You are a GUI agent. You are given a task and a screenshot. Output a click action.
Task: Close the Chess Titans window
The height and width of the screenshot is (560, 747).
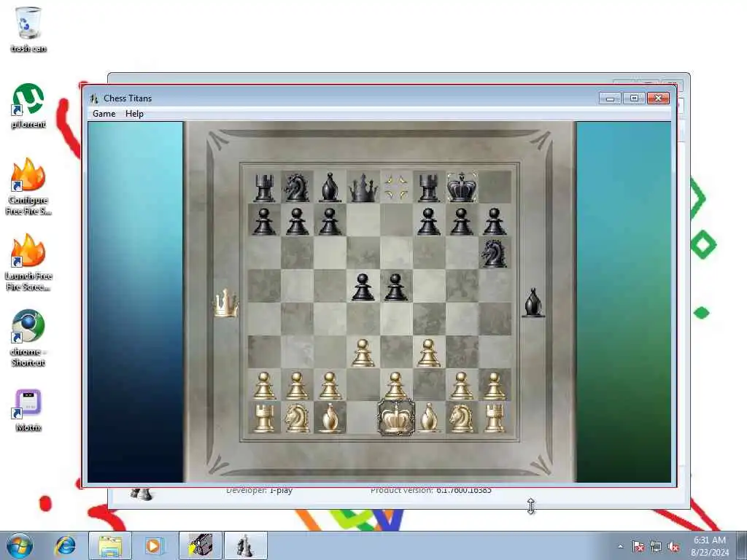(659, 98)
